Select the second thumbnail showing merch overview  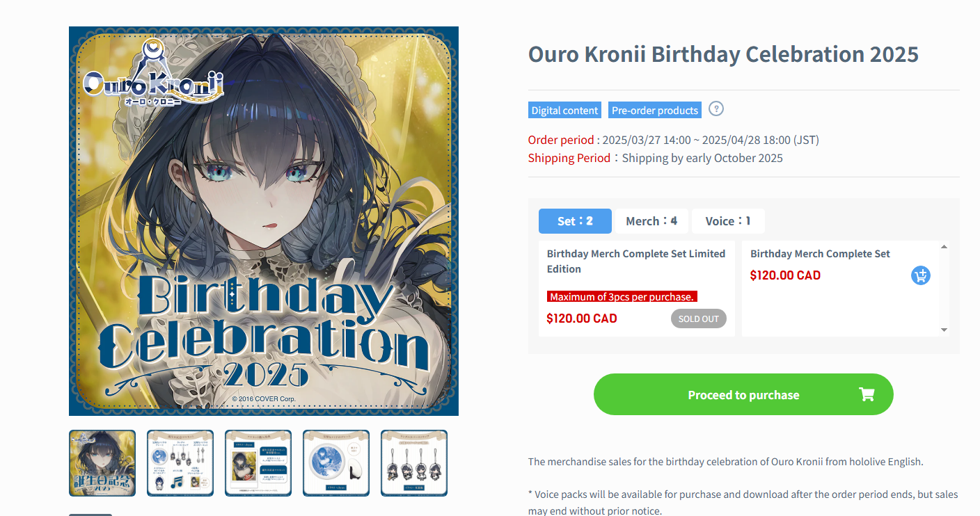point(180,463)
